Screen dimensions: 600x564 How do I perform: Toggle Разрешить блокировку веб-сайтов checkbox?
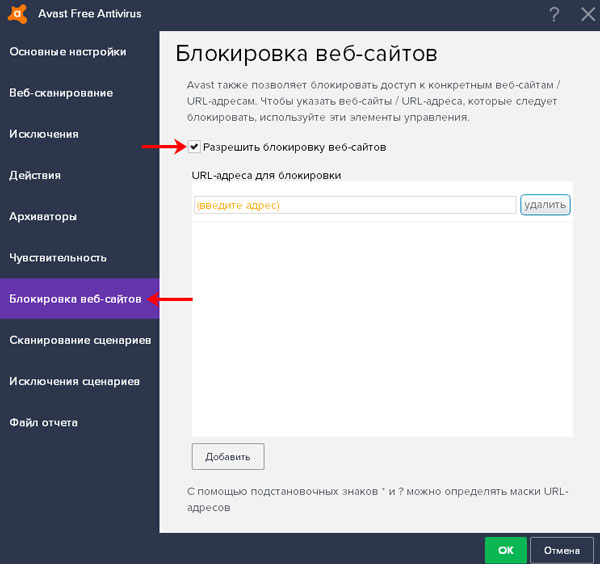tap(194, 147)
